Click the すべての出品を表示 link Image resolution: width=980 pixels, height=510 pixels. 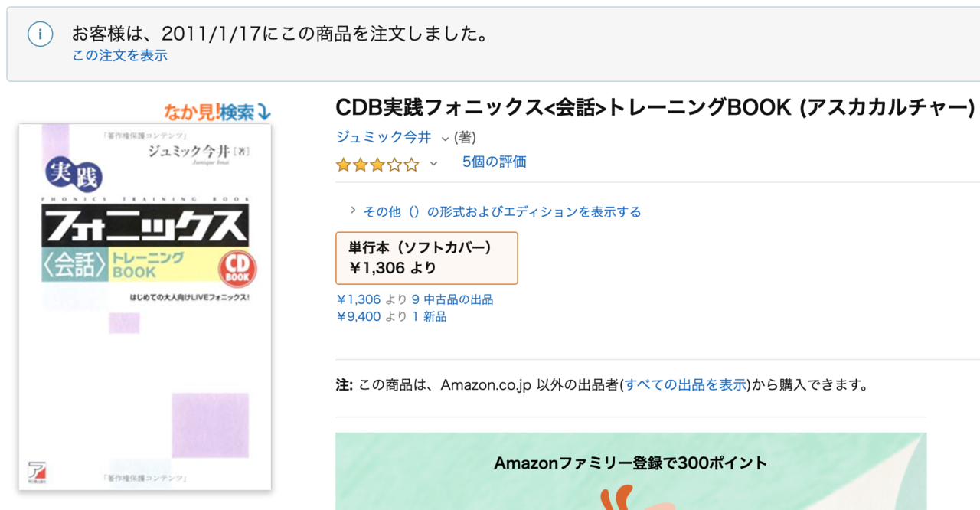click(685, 385)
